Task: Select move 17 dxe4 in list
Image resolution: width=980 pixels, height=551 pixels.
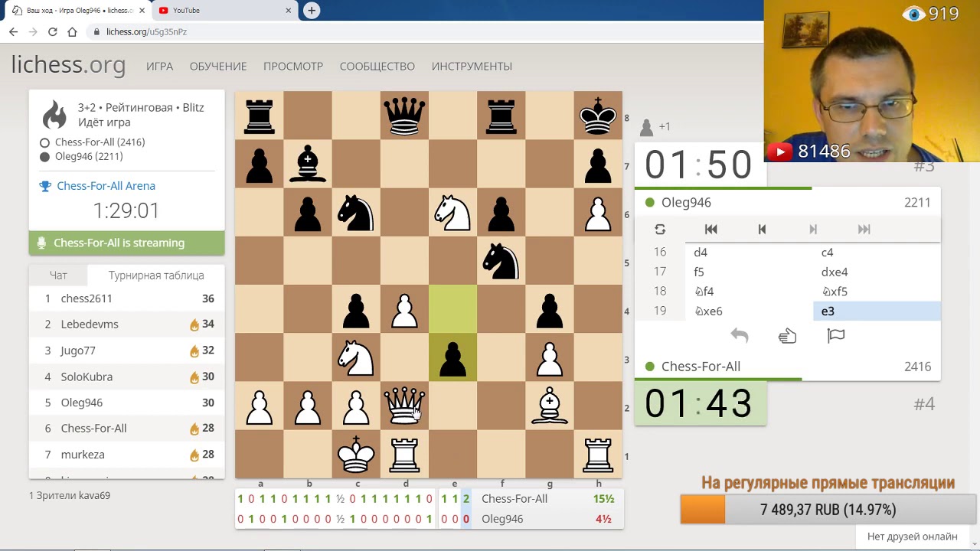Action: pos(876,272)
